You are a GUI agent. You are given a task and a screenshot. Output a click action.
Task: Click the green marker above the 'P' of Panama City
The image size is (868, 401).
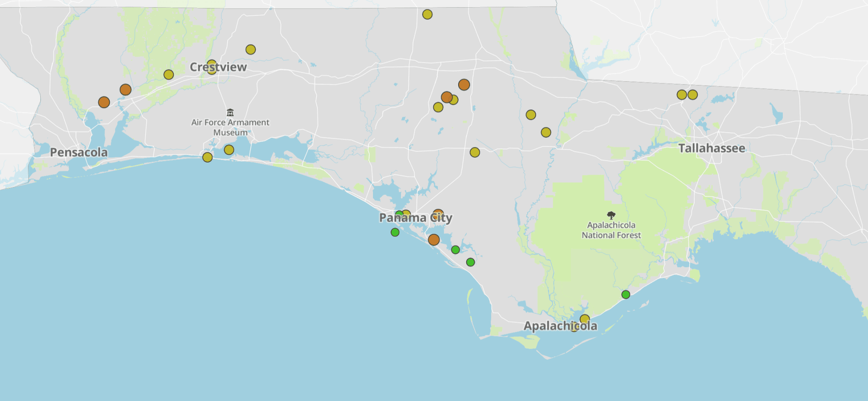(x=399, y=214)
